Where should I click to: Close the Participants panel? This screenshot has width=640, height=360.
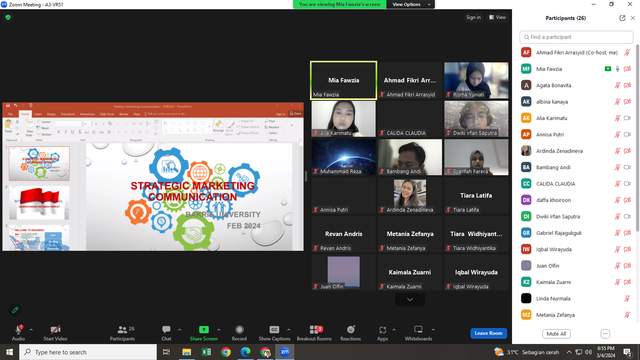633,18
